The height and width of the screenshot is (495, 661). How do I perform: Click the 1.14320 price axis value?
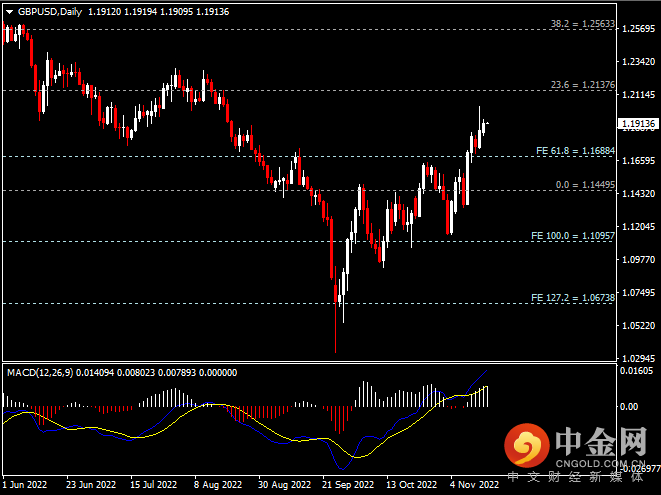tap(639, 194)
